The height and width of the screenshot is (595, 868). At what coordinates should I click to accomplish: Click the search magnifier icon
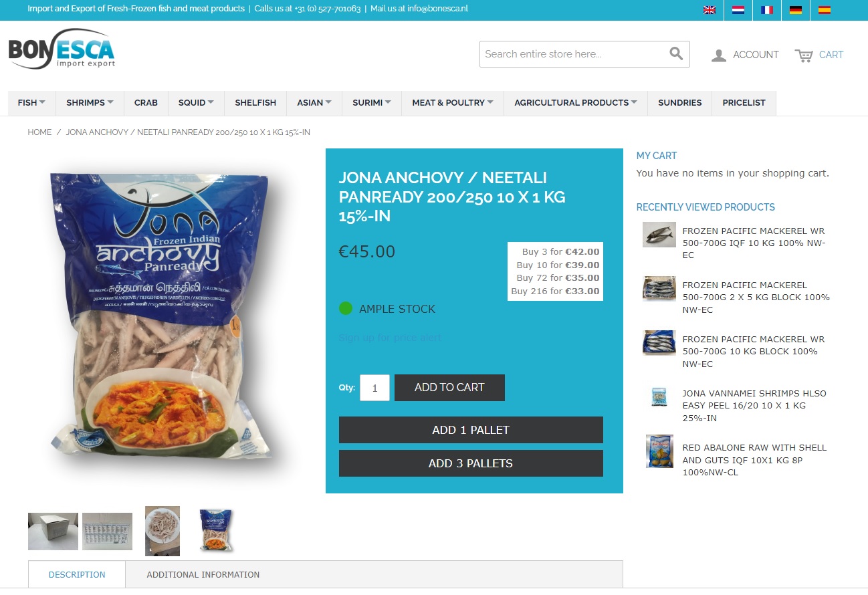[676, 53]
